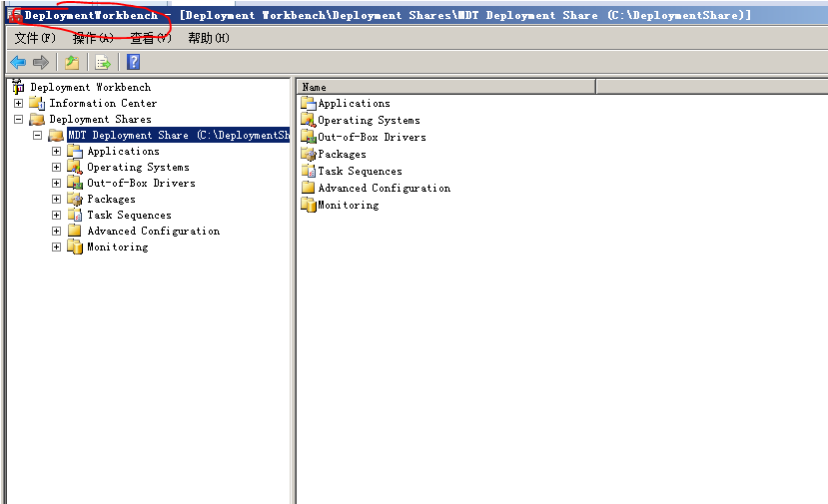Screen dimensions: 828x504
Task: Expand the Information Center node
Action: (x=19, y=103)
